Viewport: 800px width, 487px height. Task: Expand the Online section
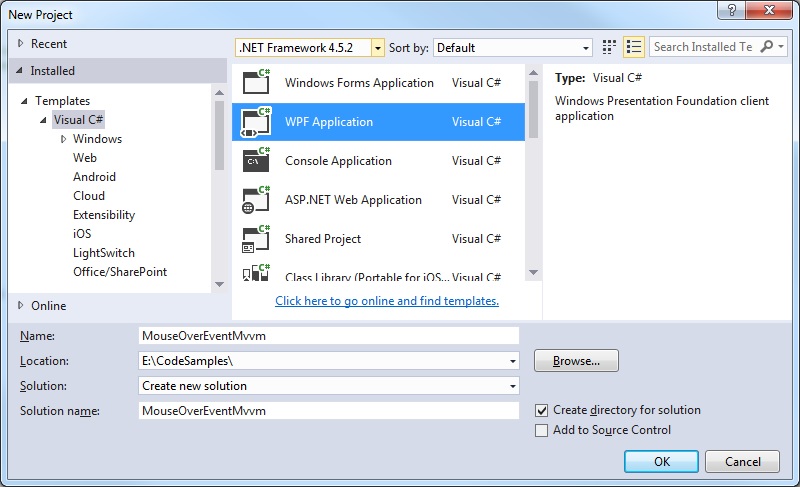coord(20,305)
